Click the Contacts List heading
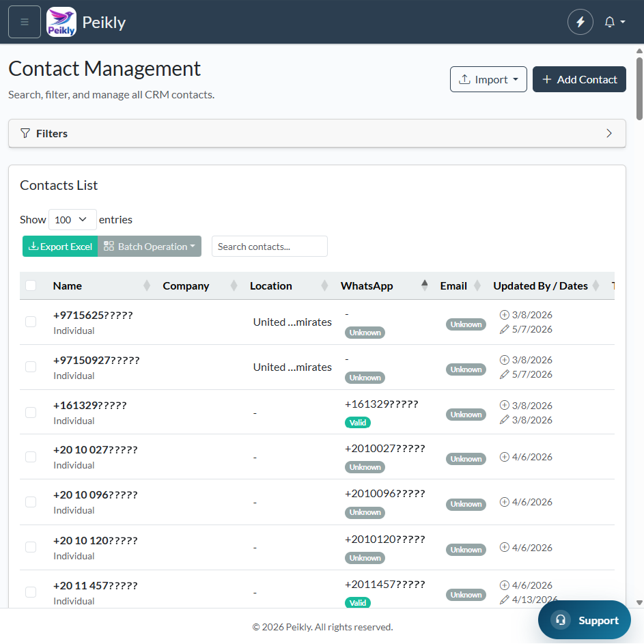 [x=59, y=185]
